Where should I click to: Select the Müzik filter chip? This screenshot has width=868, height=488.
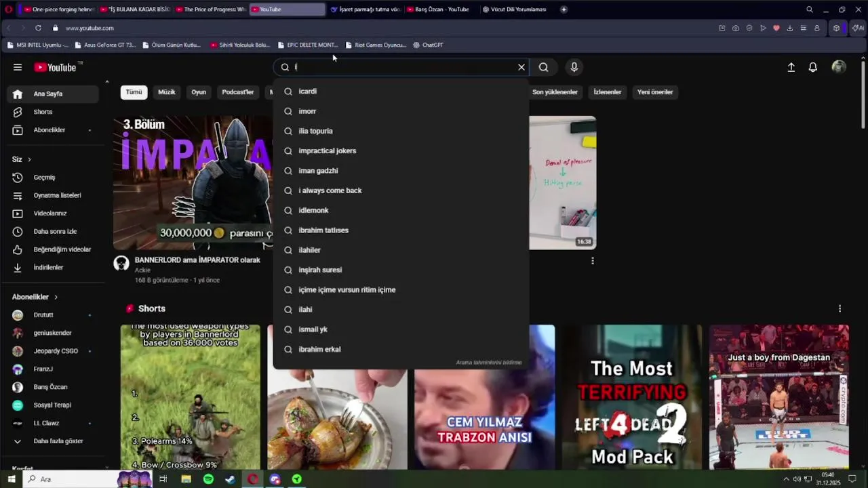(x=166, y=92)
